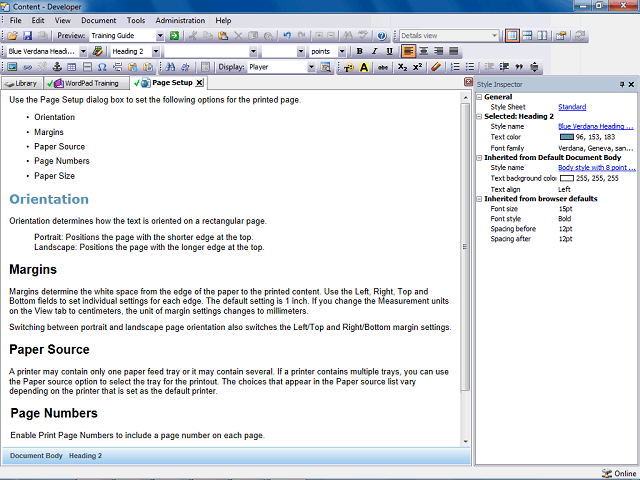Toggle justified text alignment
Image resolution: width=640 pixels, height=480 pixels.
pyautogui.click(x=453, y=51)
